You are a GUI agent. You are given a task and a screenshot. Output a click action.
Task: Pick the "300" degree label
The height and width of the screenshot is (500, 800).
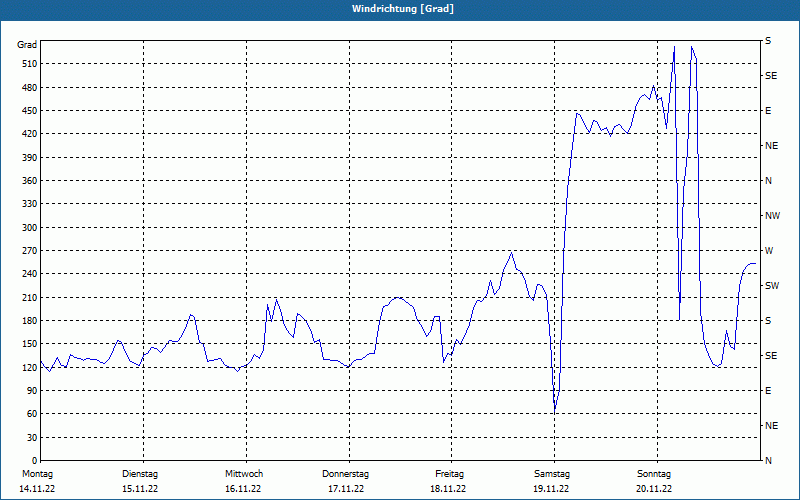click(29, 228)
